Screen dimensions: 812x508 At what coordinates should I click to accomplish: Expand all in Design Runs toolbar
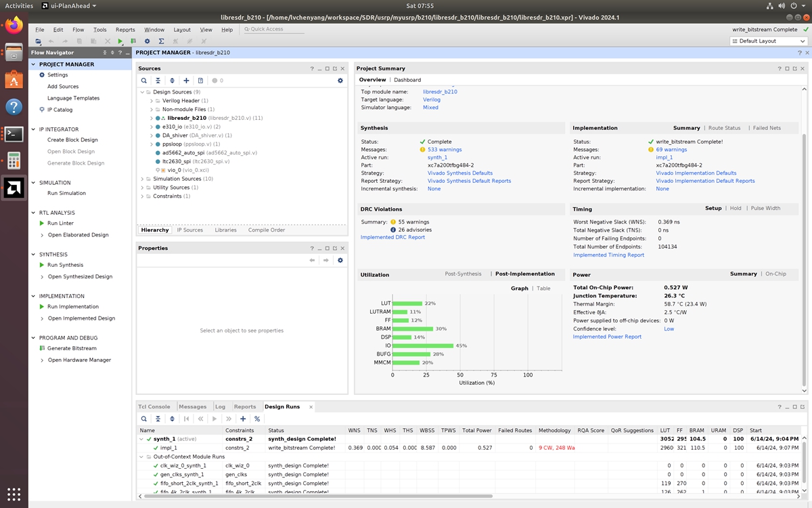(x=172, y=419)
